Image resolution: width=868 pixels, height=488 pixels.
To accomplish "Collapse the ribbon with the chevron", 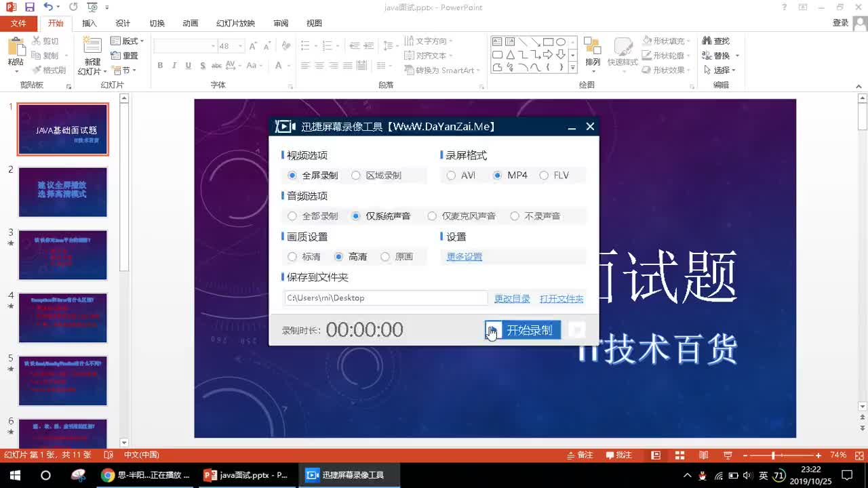I will click(x=860, y=86).
